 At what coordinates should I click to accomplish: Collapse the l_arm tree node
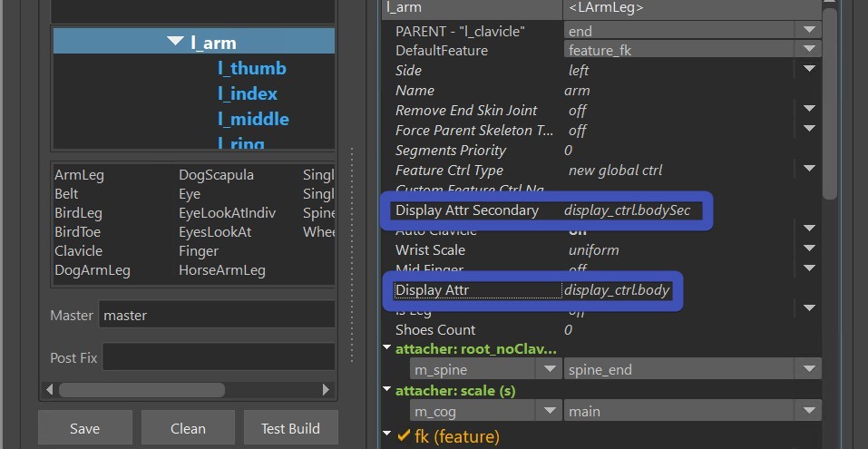175,41
